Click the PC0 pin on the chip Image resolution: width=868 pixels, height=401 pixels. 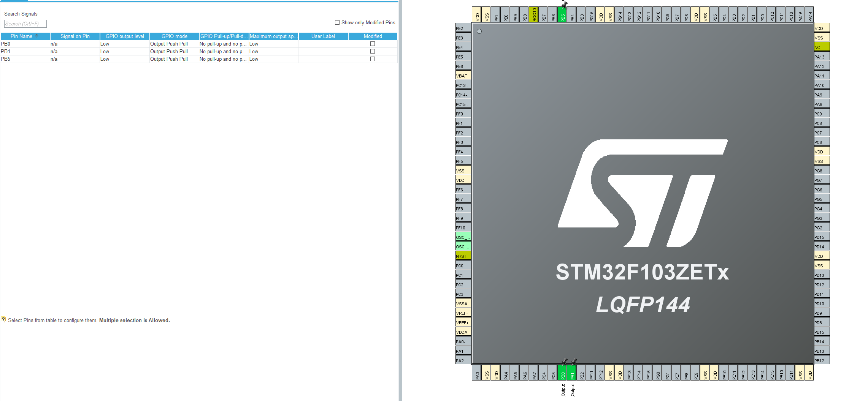coord(463,265)
